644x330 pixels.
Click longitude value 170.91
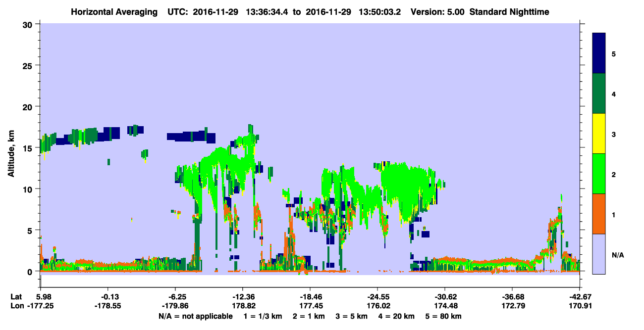(x=580, y=306)
